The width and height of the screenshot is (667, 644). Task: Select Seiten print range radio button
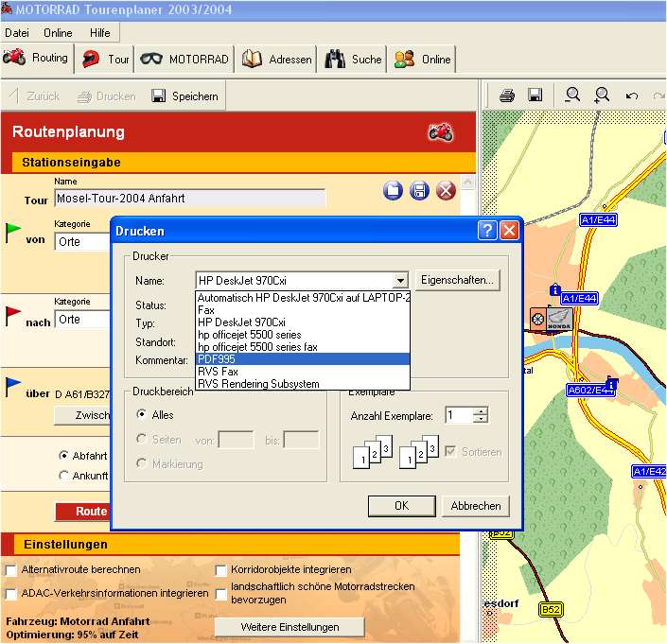click(142, 439)
